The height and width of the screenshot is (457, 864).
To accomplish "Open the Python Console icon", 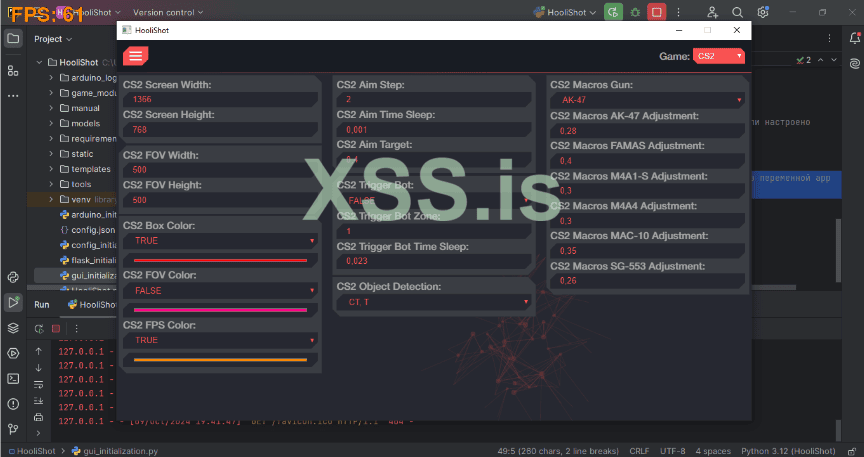I will click(13, 353).
